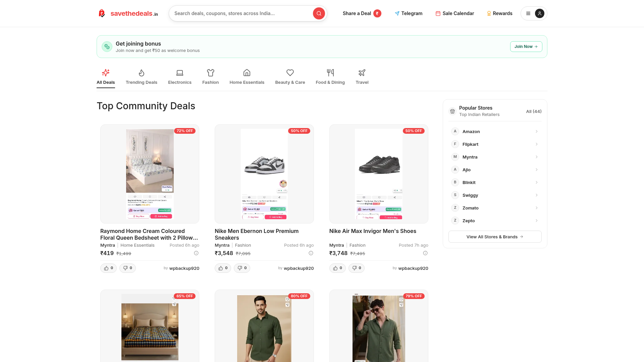This screenshot has height=362, width=644.
Task: Open the Electronics category tab
Action: (x=180, y=77)
